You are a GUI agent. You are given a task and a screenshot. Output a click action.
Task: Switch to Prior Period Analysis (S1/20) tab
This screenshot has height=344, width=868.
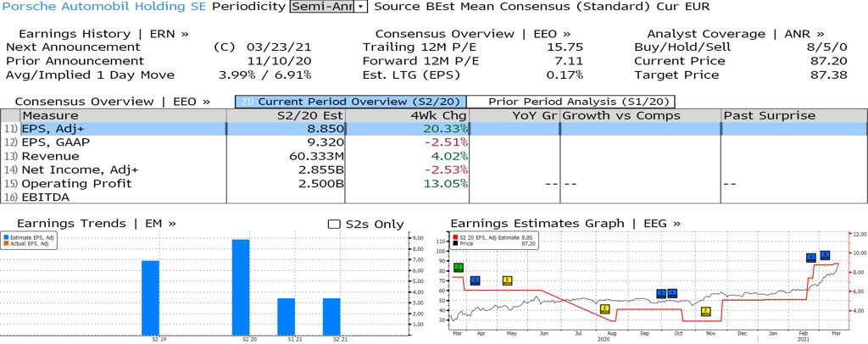pos(571,102)
